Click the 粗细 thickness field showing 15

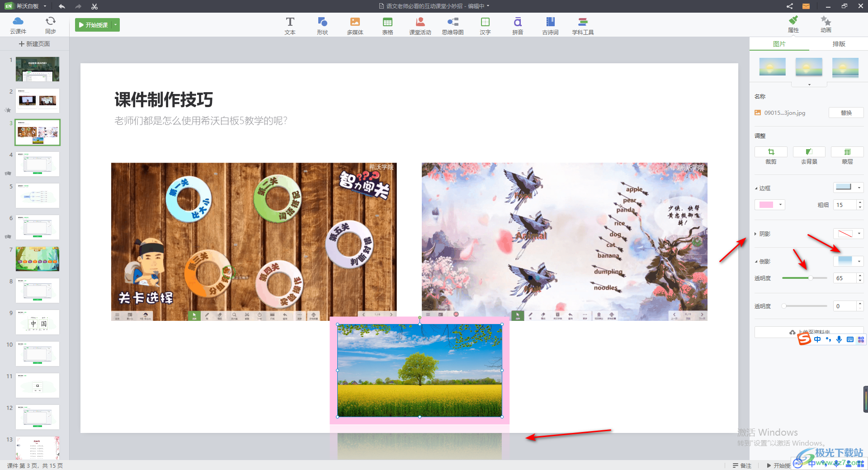click(x=845, y=205)
